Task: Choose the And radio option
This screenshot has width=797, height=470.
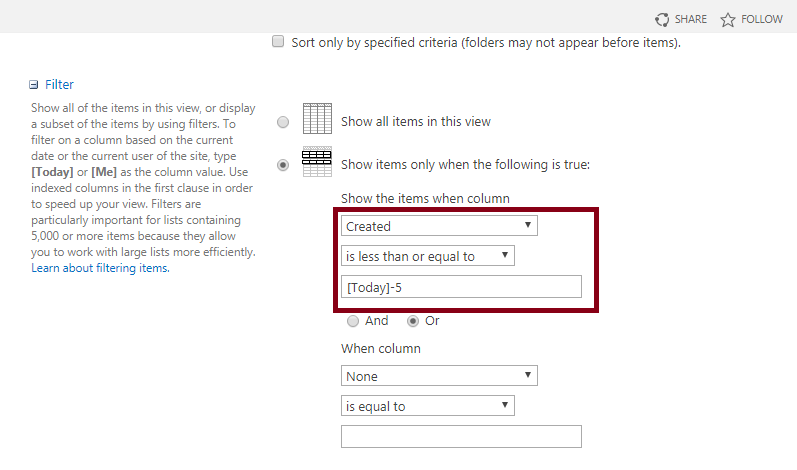Action: point(353,321)
